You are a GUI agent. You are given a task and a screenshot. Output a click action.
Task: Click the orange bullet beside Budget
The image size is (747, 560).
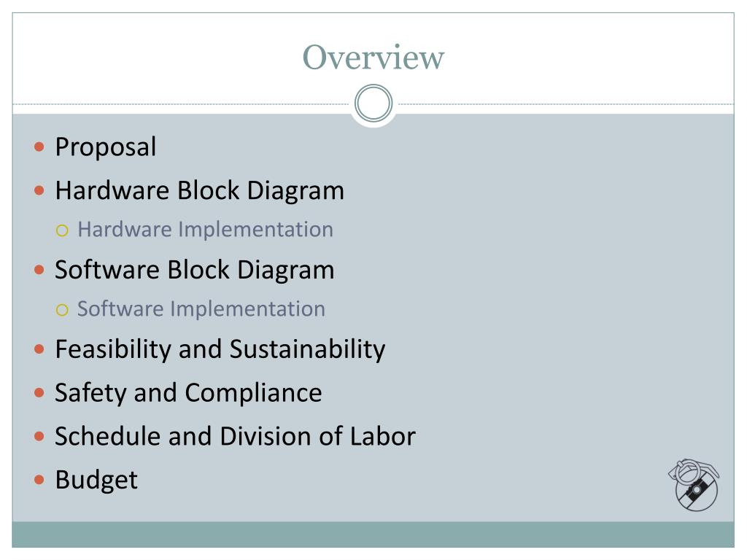pos(39,480)
